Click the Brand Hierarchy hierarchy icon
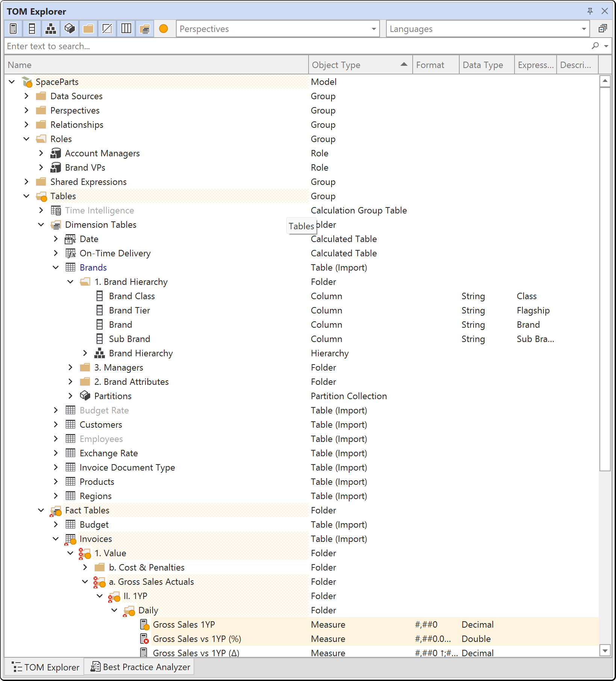This screenshot has width=616, height=681. point(100,353)
